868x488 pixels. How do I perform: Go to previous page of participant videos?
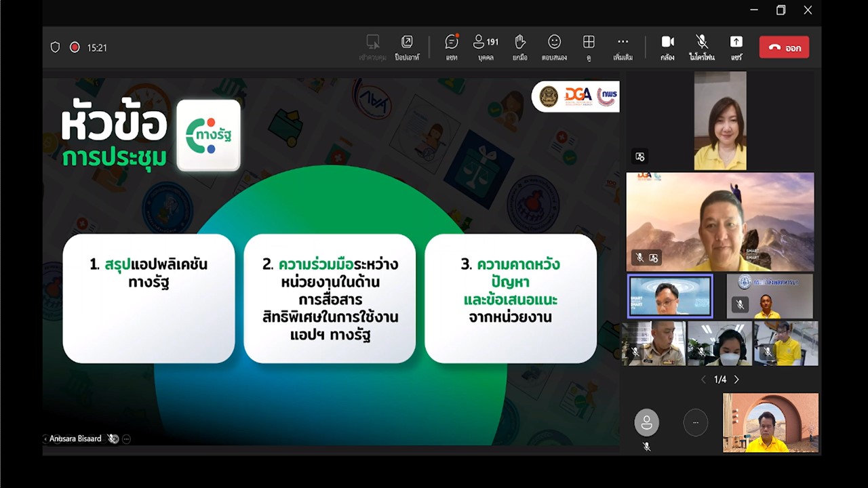[703, 380]
